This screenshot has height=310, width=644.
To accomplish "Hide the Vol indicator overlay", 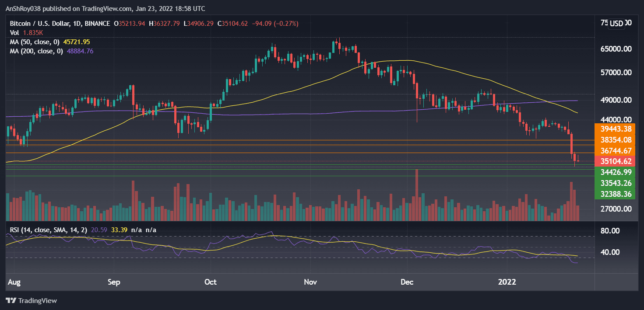I will tap(14, 32).
